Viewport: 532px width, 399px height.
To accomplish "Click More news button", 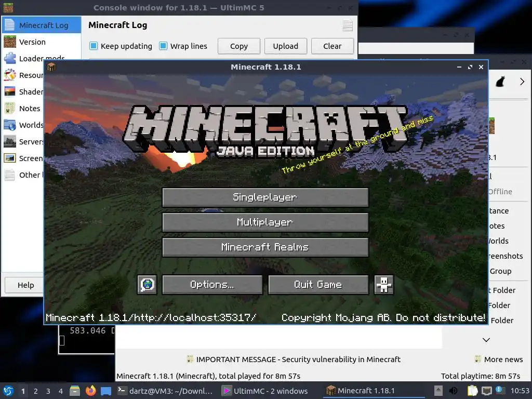I will pyautogui.click(x=499, y=360).
